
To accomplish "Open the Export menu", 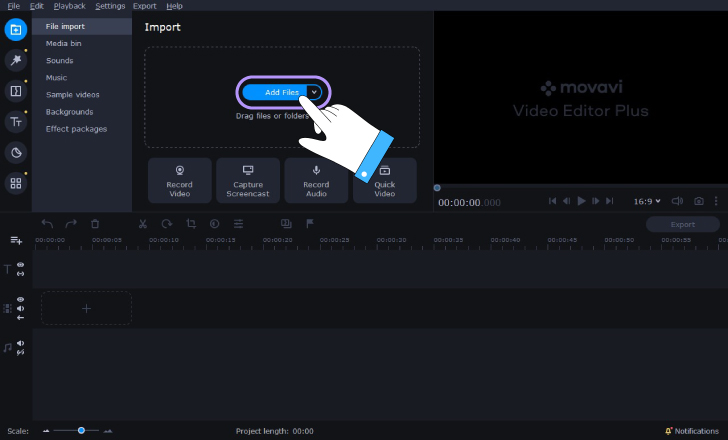I will 144,6.
